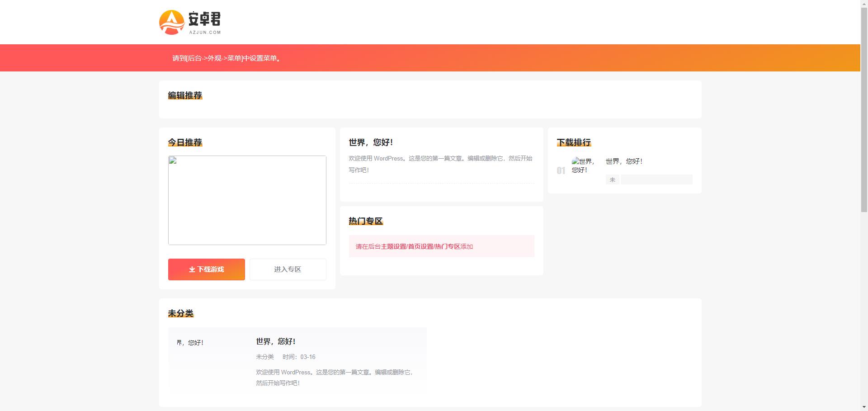Viewport: 868px width, 411px height.
Task: Click the 编辑推荐 section heading icon
Action: tap(185, 95)
